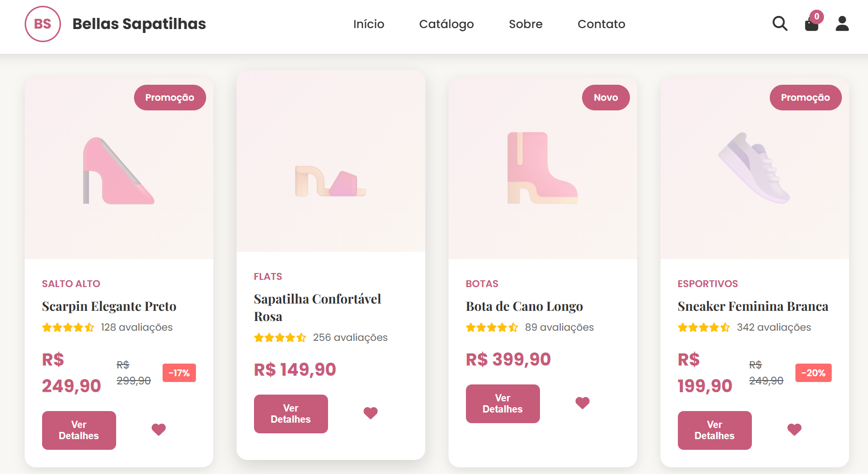Screen dimensions: 868x474
Task: Click the Promoção badge on the Scarpin card
Action: click(x=170, y=97)
